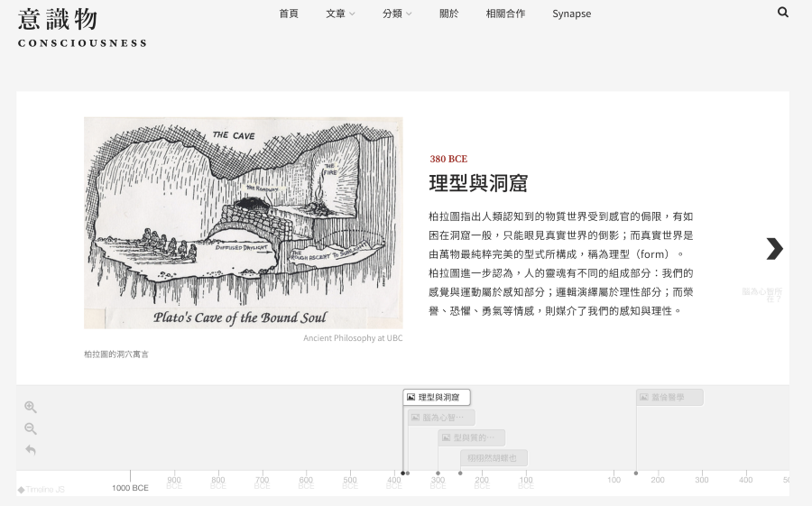Select 栩栩然胡蝶也 timeline marker

pos(494,458)
